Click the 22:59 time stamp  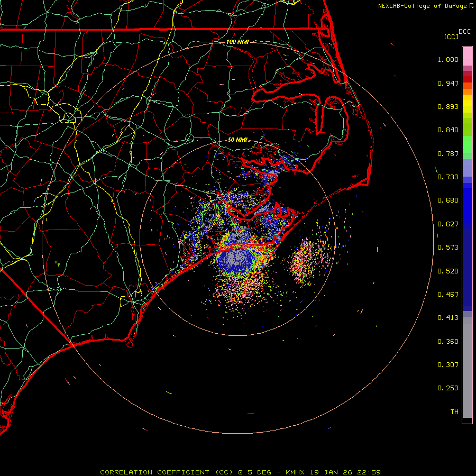(369, 472)
